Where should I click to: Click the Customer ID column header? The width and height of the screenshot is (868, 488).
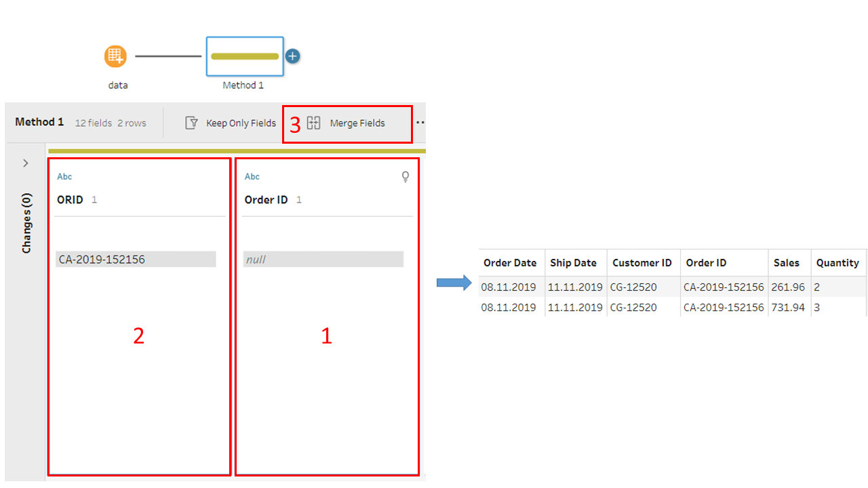tap(642, 263)
